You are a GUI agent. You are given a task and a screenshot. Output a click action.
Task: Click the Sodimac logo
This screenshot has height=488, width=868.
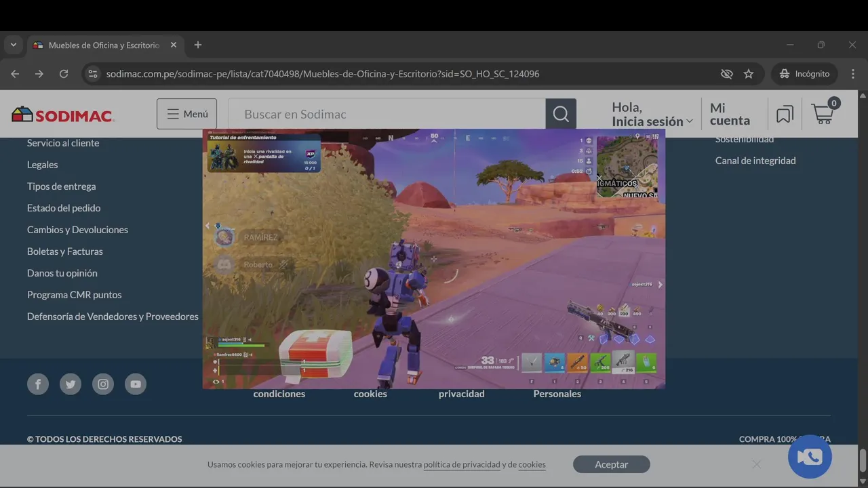[x=62, y=115]
